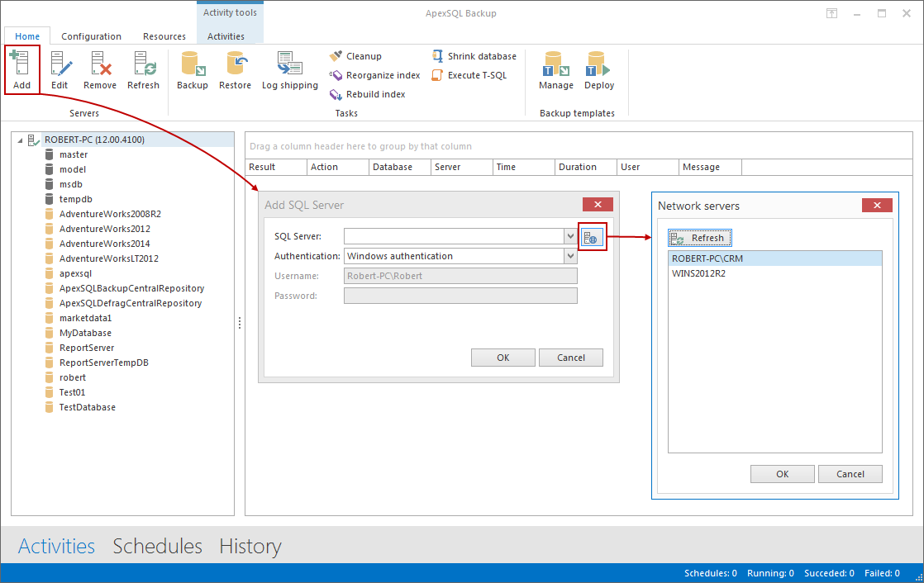Sort by the Database column header

[400, 168]
